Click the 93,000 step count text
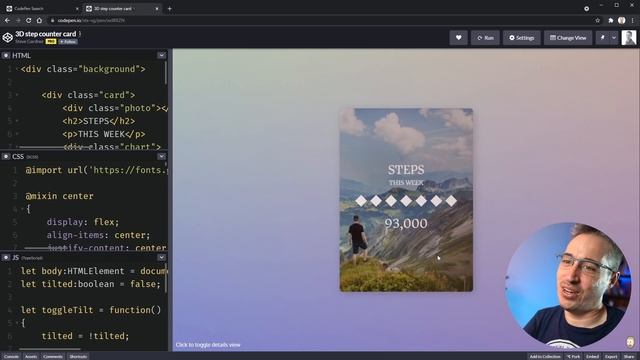Screen dimensions: 640x360 406,223
